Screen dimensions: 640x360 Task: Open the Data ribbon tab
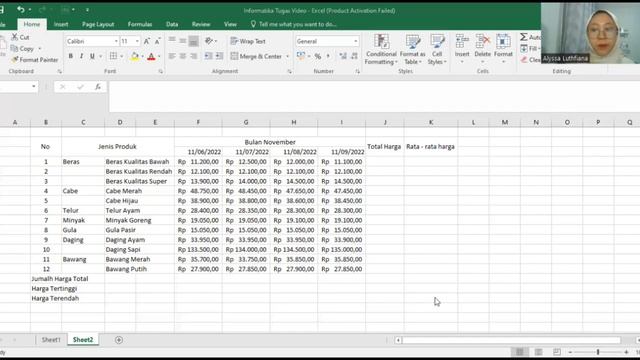click(172, 24)
